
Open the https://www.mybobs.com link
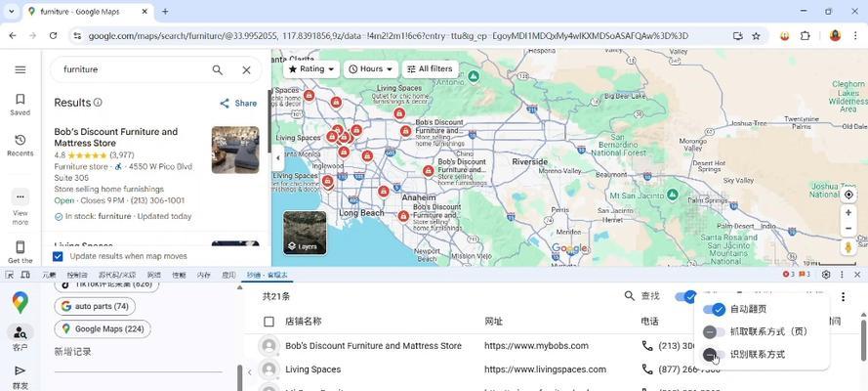point(536,346)
